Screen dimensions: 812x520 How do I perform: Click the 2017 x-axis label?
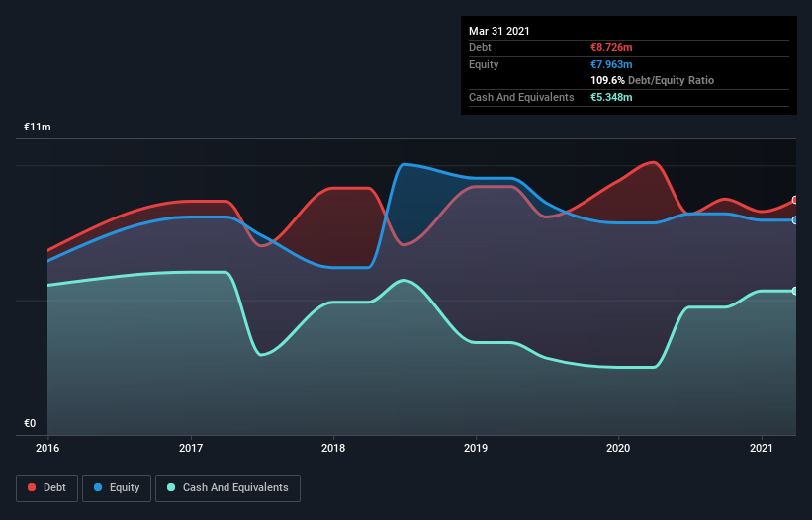[191, 448]
